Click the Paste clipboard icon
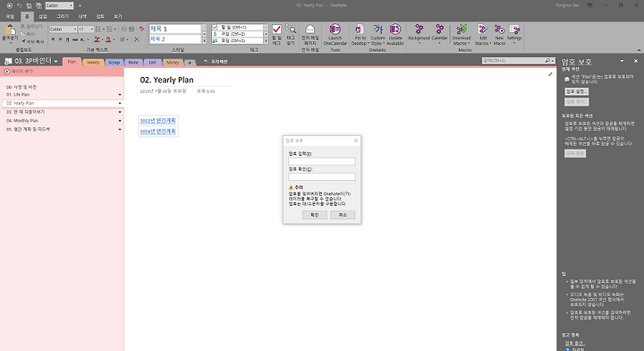The image size is (644, 351). [x=10, y=30]
